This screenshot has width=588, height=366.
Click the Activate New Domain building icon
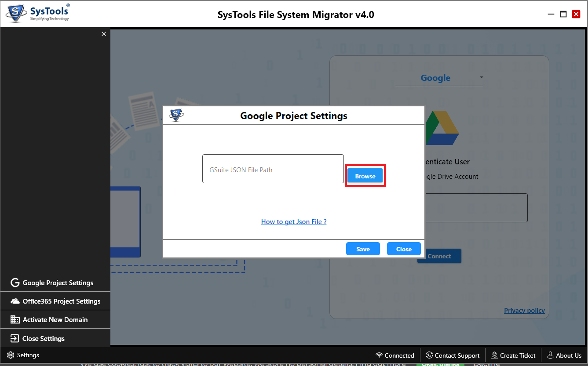click(x=15, y=319)
